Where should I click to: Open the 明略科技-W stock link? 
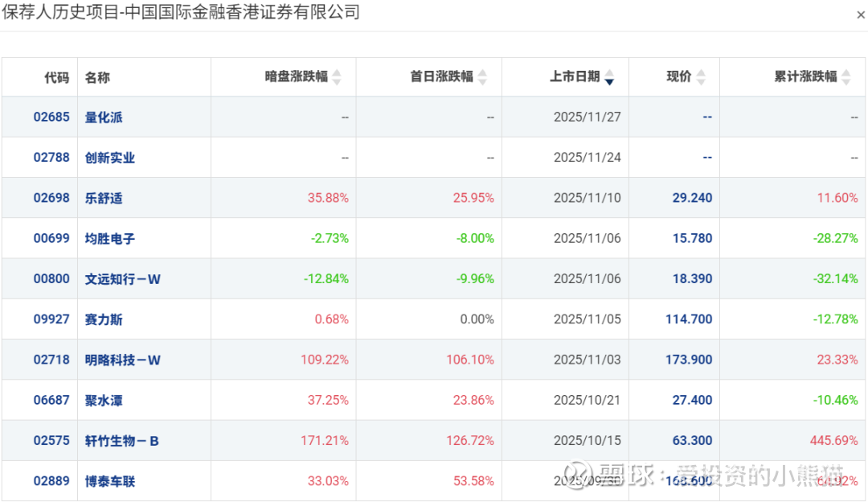tap(122, 360)
